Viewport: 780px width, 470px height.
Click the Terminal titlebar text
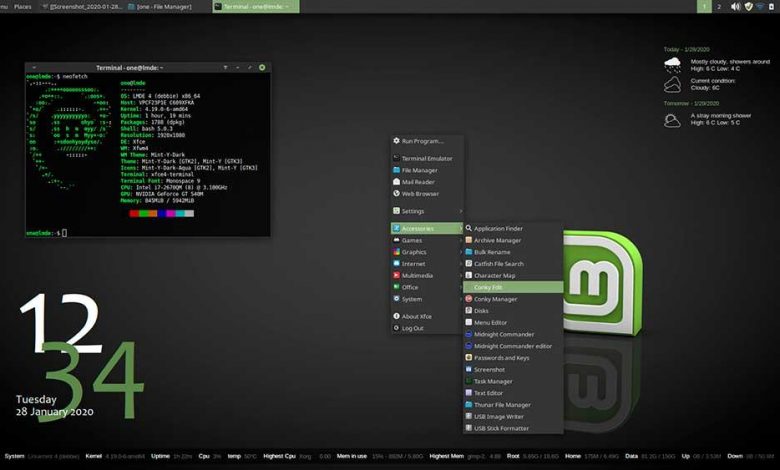[129, 68]
